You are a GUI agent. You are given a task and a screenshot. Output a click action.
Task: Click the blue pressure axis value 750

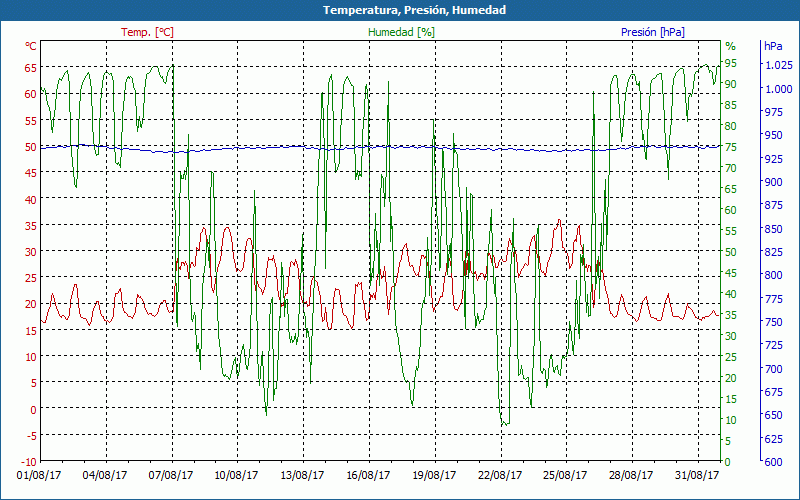tap(773, 322)
